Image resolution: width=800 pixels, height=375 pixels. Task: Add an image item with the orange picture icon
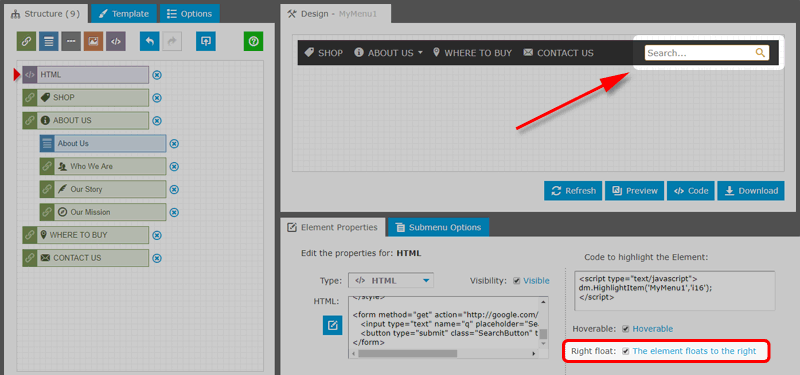[x=93, y=41]
